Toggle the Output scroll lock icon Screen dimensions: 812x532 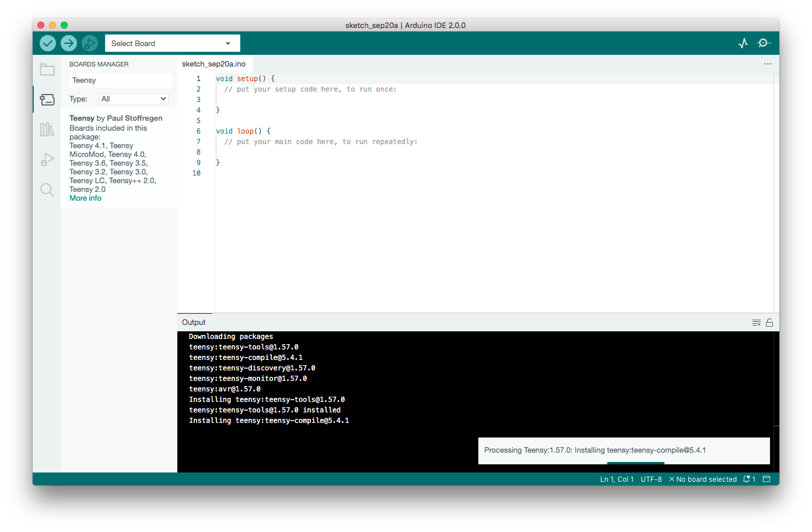pos(769,323)
